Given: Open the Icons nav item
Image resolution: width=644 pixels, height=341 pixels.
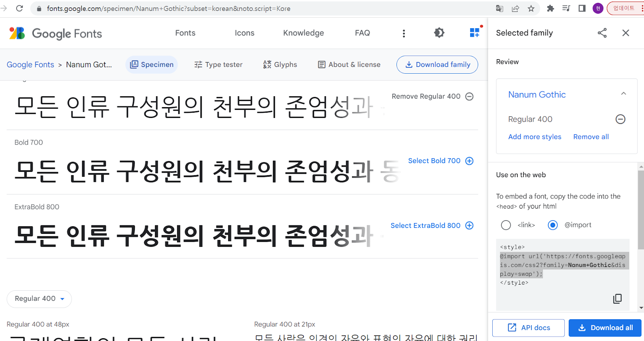Looking at the screenshot, I should click(245, 33).
